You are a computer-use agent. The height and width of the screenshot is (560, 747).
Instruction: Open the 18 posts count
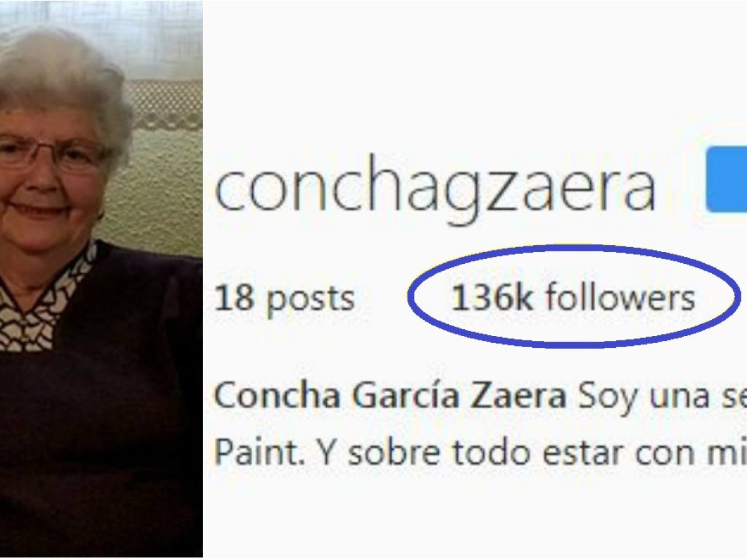[x=284, y=298]
